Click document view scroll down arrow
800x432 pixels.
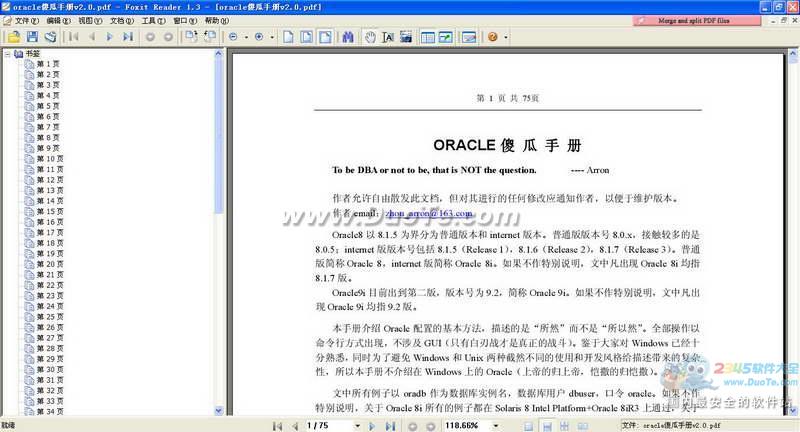793,411
